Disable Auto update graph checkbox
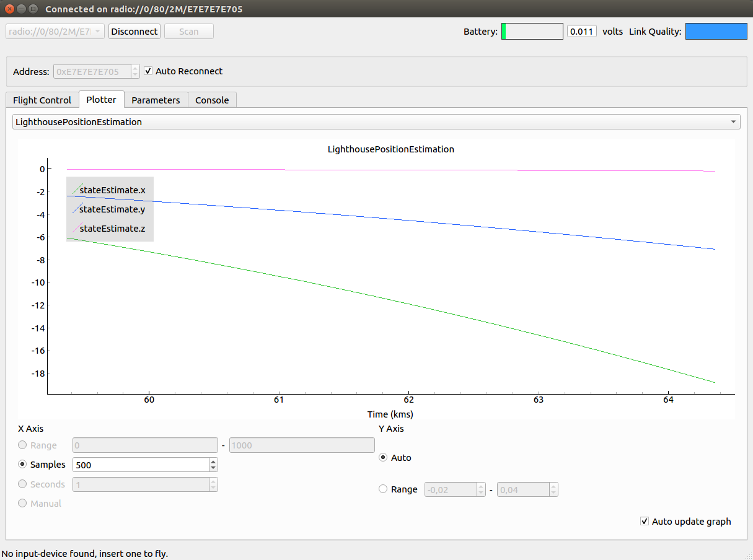Image resolution: width=753 pixels, height=560 pixels. 645,522
